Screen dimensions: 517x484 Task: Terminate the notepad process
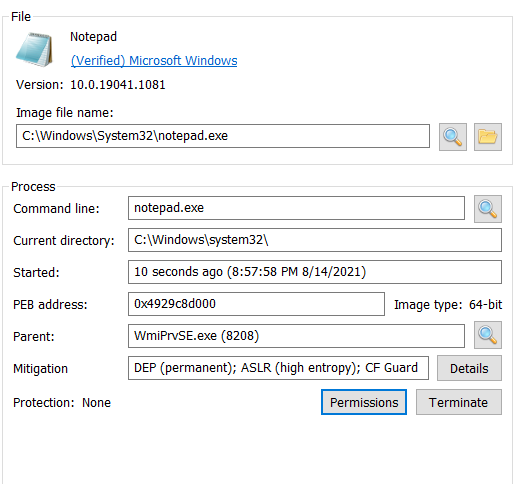(x=459, y=402)
